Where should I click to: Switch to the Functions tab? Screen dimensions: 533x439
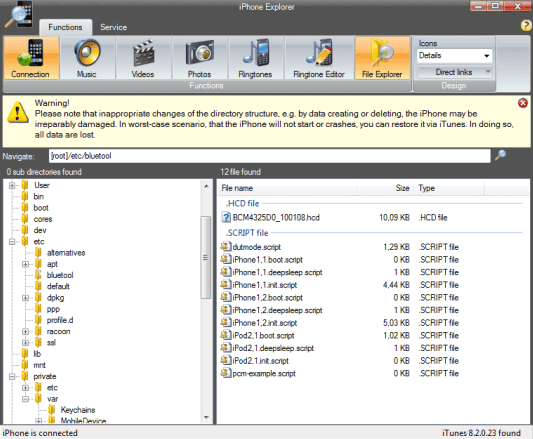tap(65, 27)
